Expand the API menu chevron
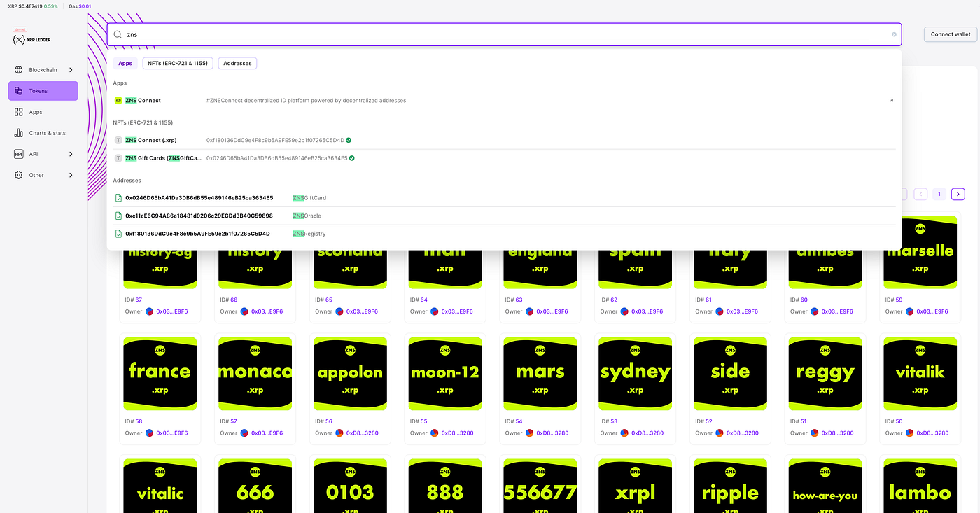This screenshot has height=513, width=980. pyautogui.click(x=71, y=154)
